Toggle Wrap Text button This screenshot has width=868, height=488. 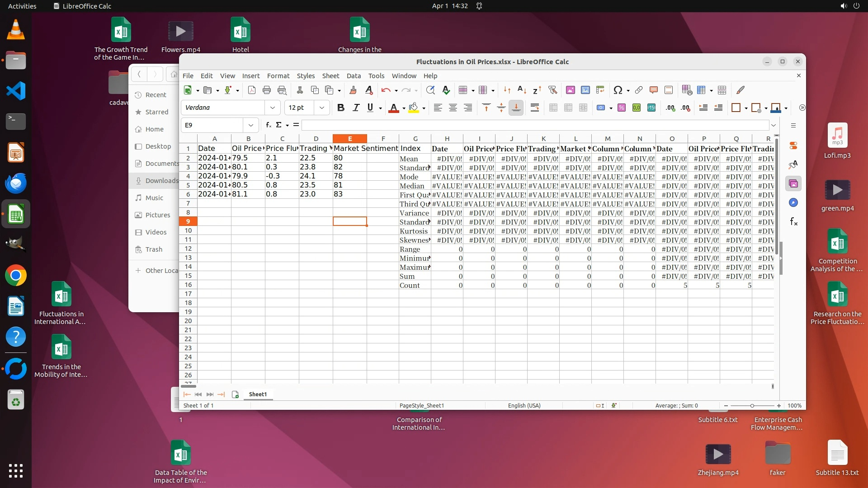click(x=534, y=108)
